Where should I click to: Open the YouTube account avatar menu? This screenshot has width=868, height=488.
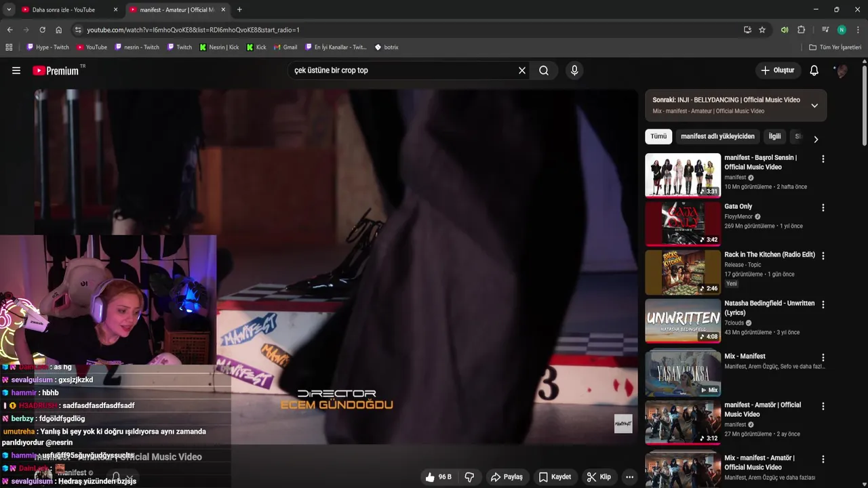pyautogui.click(x=841, y=70)
